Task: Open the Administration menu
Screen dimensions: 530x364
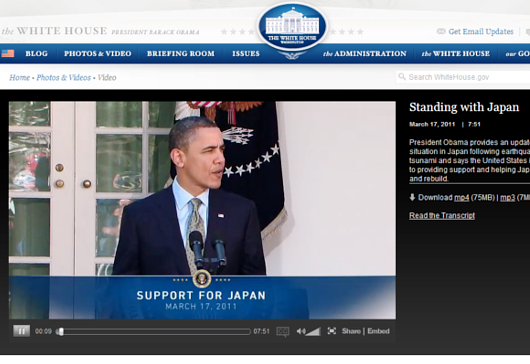Action: pyautogui.click(x=364, y=53)
